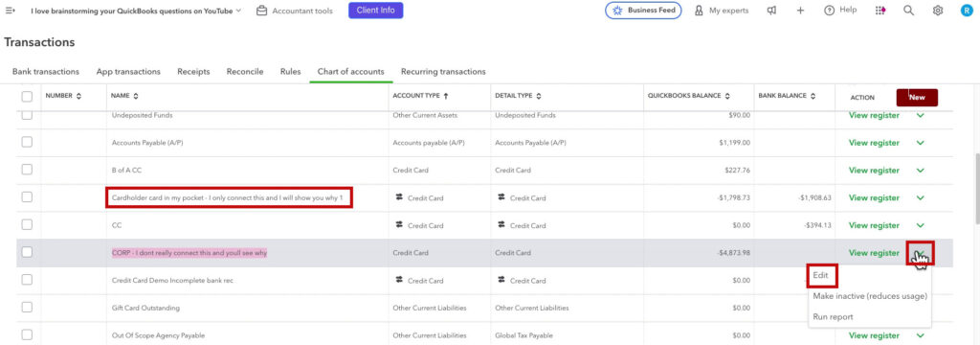
Task: Switch to Bank transactions tab
Action: (46, 71)
